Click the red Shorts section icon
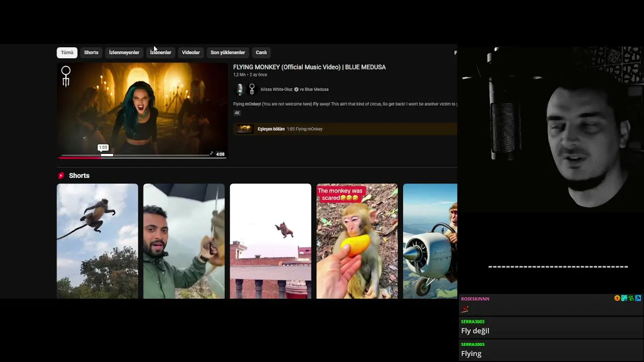644x362 pixels. [61, 175]
